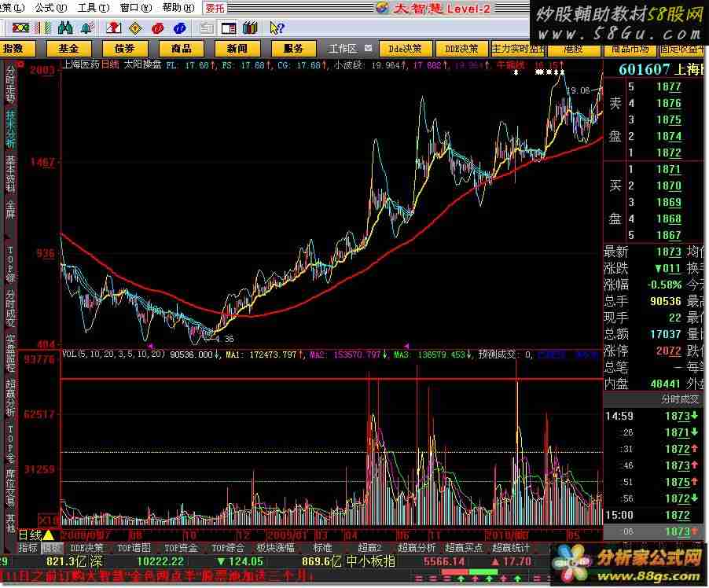Open the 工作区 dropdown arrow
The height and width of the screenshot is (588, 709).
point(368,48)
